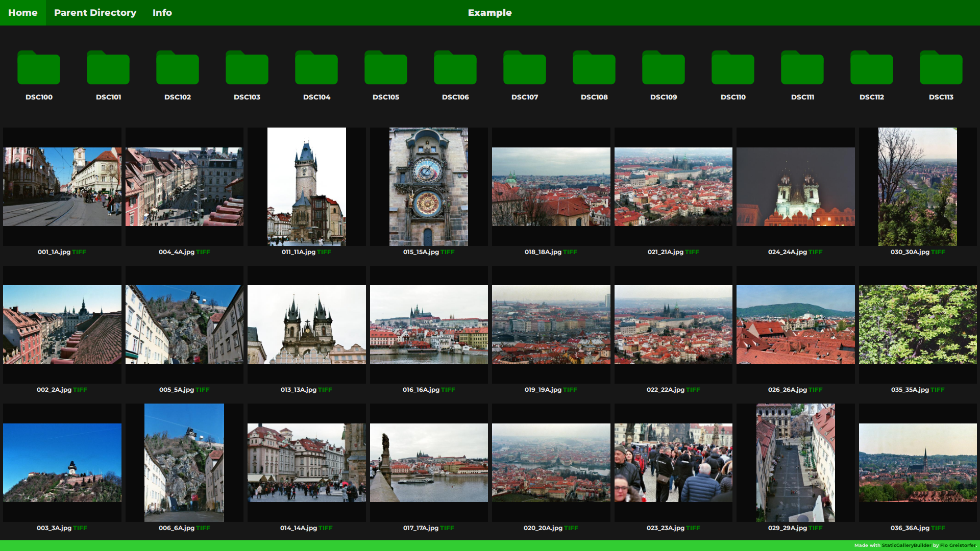
Task: Go to Home in top menu
Action: (23, 13)
